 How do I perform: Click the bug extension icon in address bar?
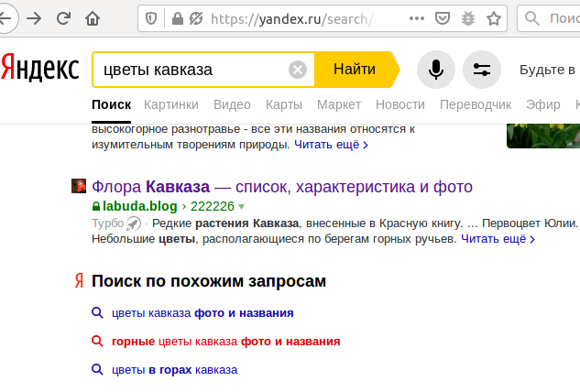468,18
